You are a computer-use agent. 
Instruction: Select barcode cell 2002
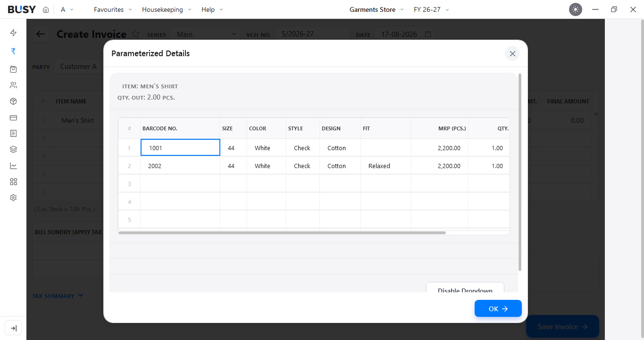[x=180, y=166]
